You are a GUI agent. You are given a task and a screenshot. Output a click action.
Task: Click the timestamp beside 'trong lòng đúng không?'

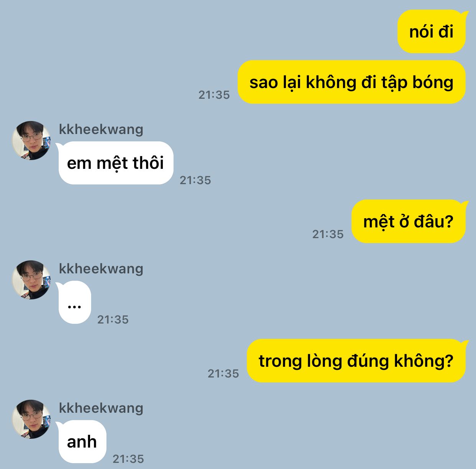click(223, 374)
